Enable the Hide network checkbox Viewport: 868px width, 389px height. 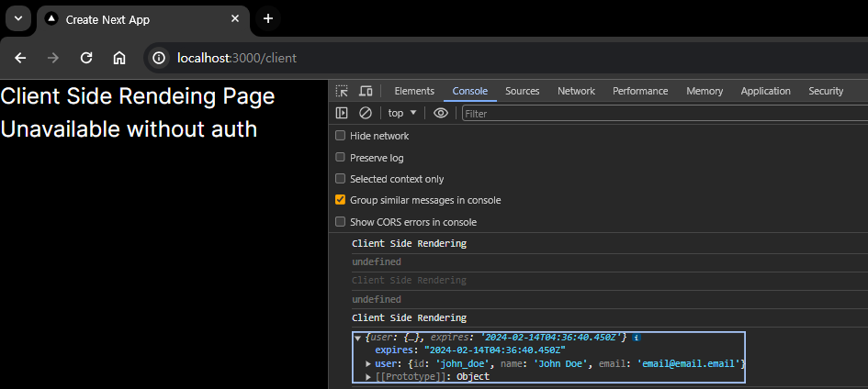click(x=340, y=136)
